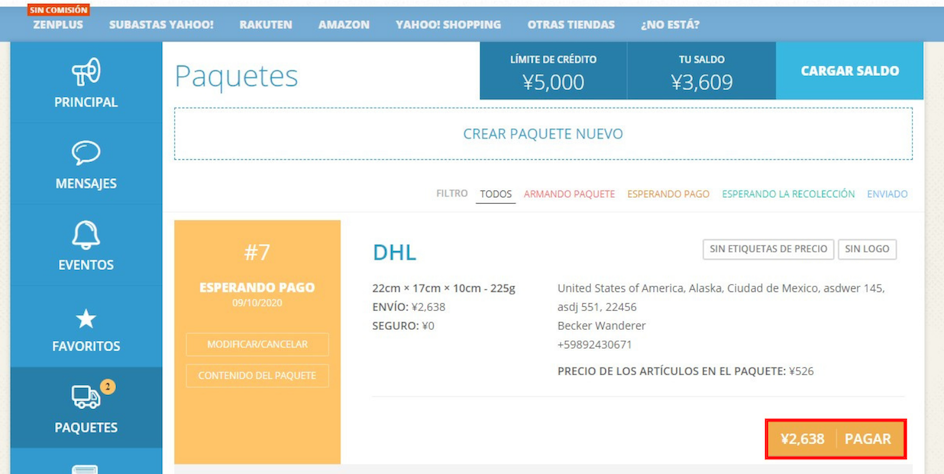This screenshot has height=474, width=944.
Task: Open Paquetes truck icon
Action: (86, 396)
